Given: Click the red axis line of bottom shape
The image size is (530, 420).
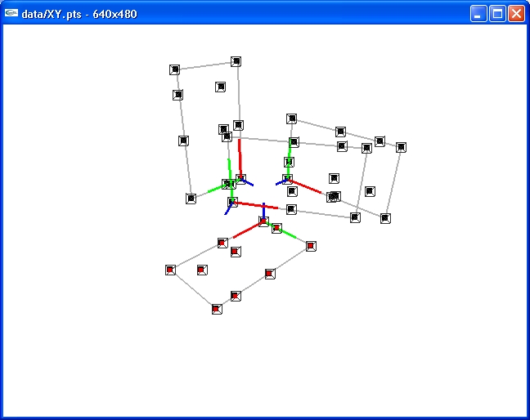Looking at the screenshot, I should [248, 231].
